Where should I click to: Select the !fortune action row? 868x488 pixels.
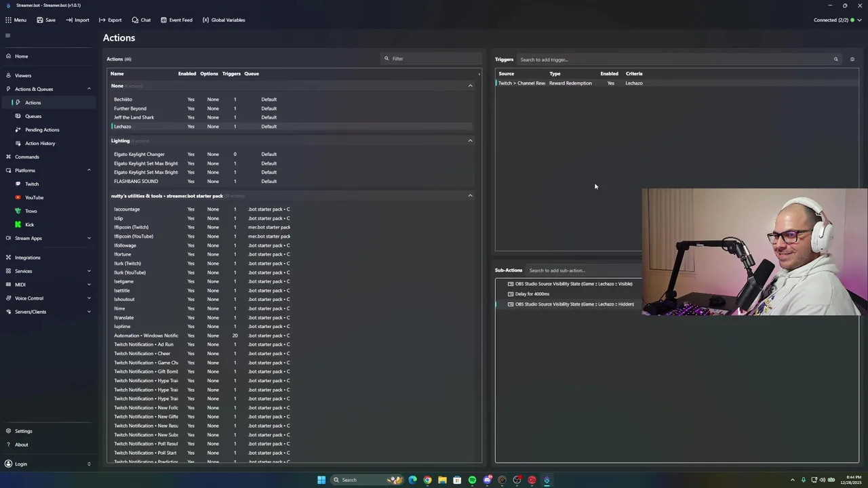[x=292, y=254]
